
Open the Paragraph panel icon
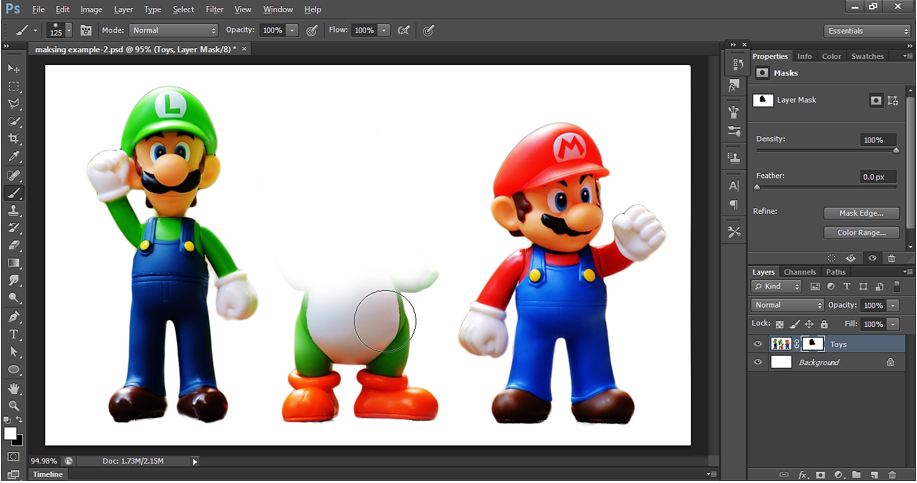[x=735, y=205]
